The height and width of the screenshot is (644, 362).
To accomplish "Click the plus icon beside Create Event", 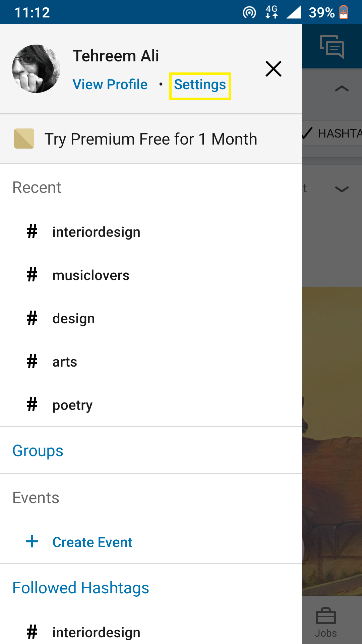I will tap(32, 541).
